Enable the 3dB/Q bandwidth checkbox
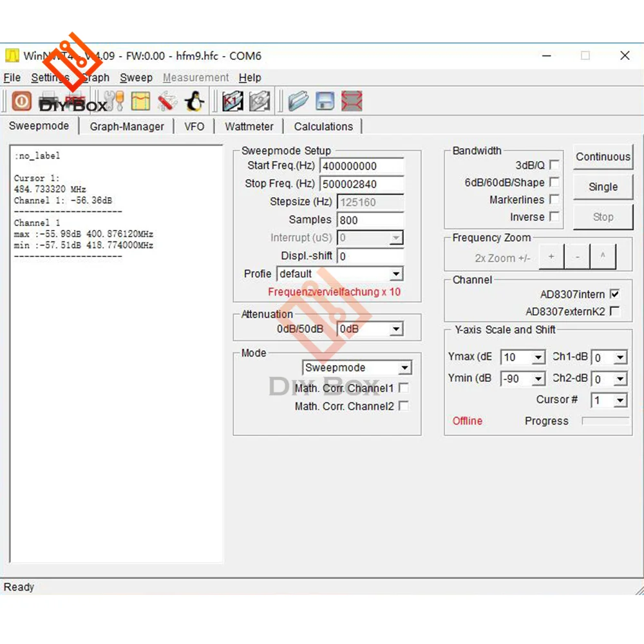 tap(554, 165)
